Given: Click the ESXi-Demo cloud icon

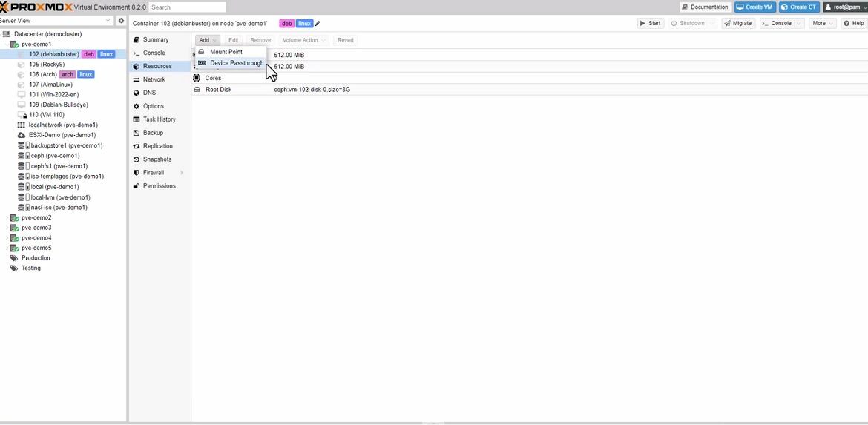Looking at the screenshot, I should point(22,135).
